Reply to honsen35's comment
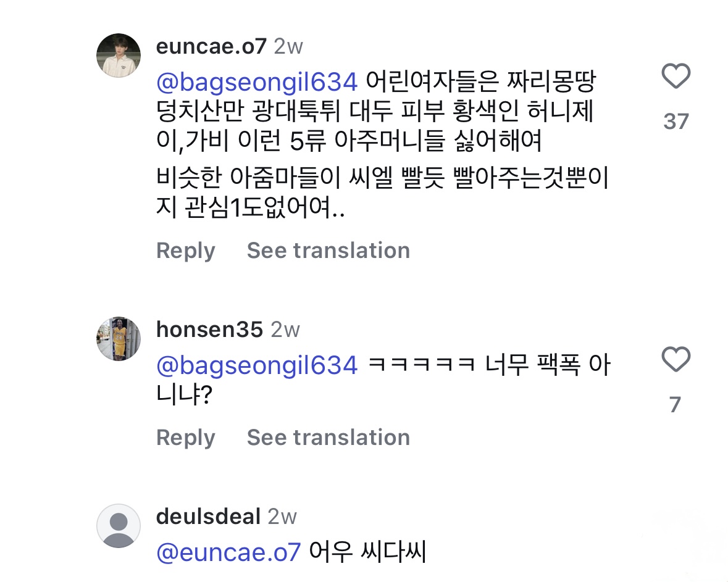Screen dimensions: 728x582 (186, 438)
